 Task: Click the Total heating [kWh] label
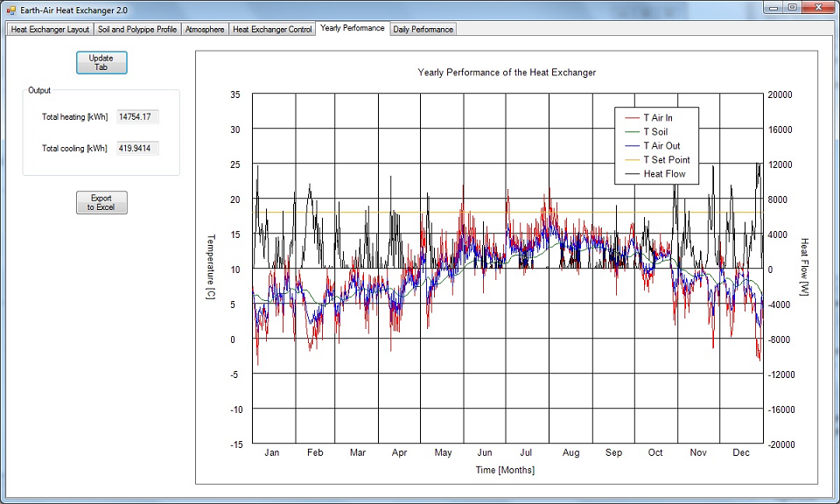click(75, 116)
